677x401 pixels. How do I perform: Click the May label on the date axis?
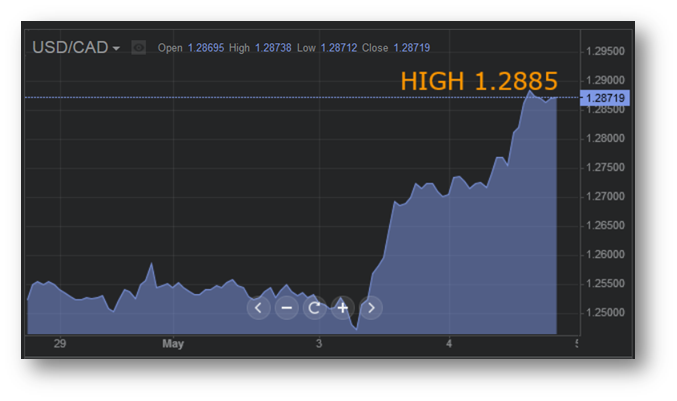pyautogui.click(x=173, y=344)
